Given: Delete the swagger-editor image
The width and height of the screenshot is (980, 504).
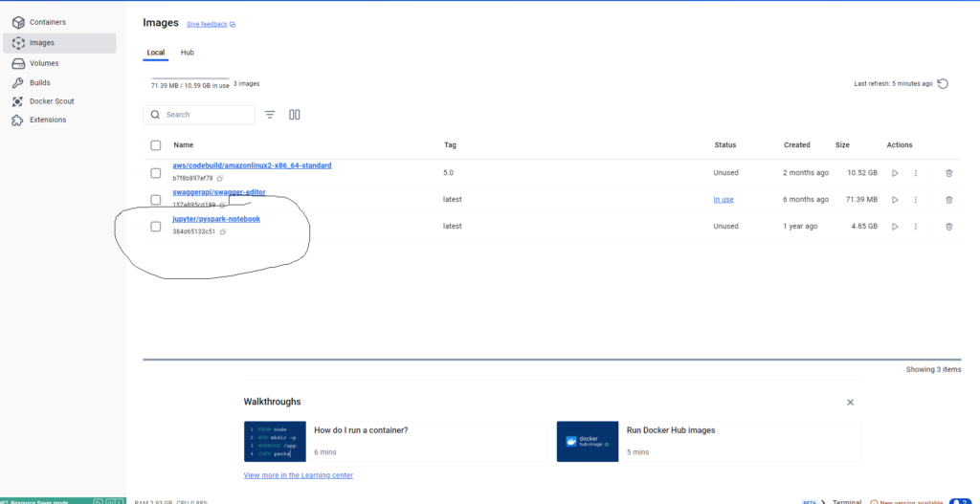Looking at the screenshot, I should [x=948, y=200].
